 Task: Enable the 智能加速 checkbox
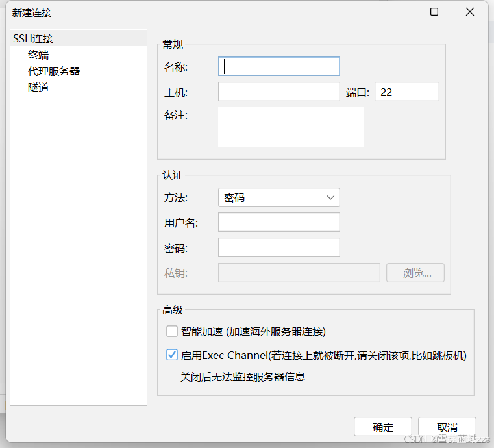pyautogui.click(x=172, y=332)
